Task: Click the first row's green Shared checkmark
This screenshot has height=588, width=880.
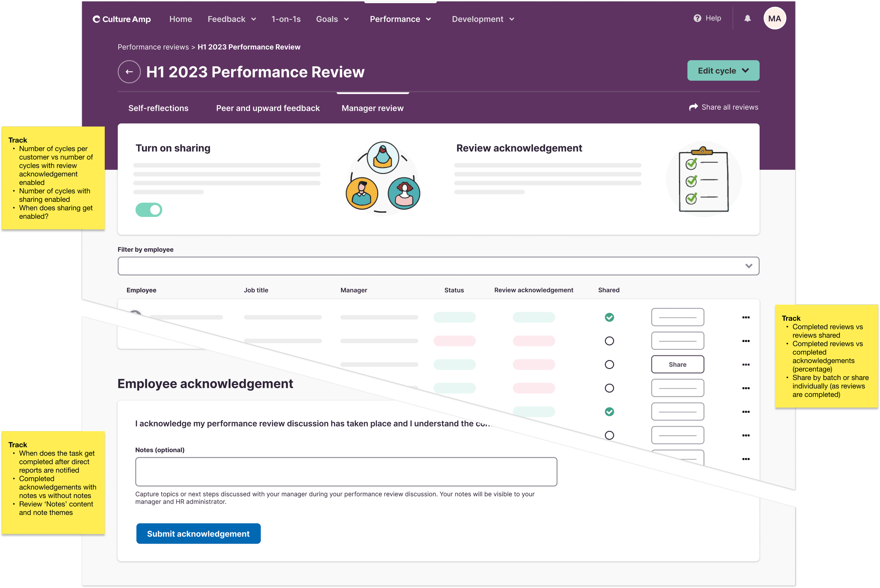Action: click(x=609, y=318)
